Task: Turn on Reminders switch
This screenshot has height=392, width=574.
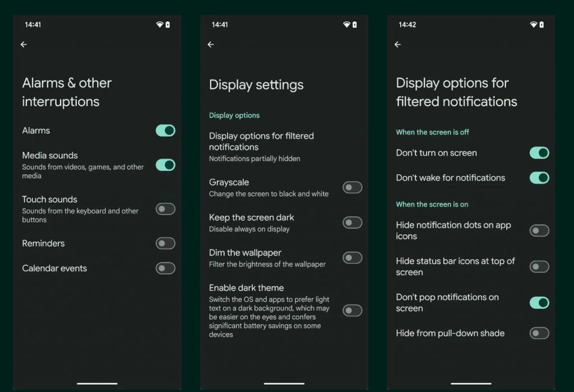Action: pos(165,244)
